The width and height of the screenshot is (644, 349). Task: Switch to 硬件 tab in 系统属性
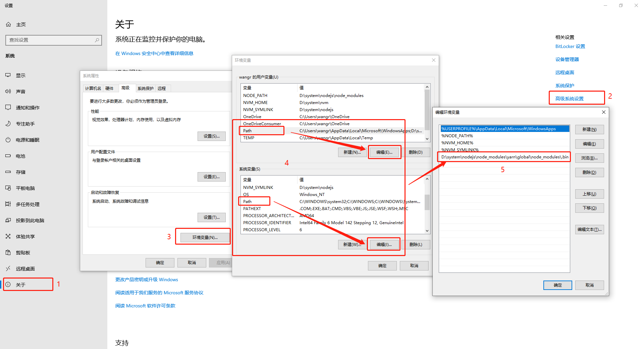click(x=109, y=89)
